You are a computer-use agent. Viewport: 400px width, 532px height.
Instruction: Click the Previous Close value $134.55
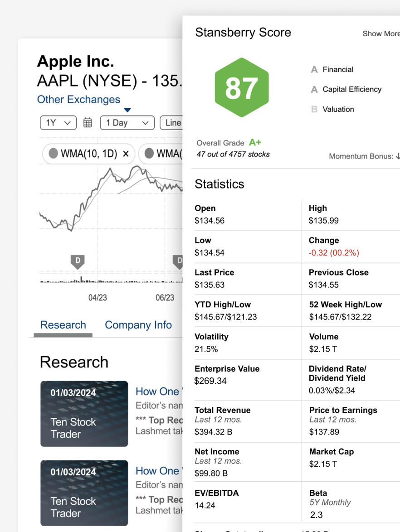coord(324,285)
